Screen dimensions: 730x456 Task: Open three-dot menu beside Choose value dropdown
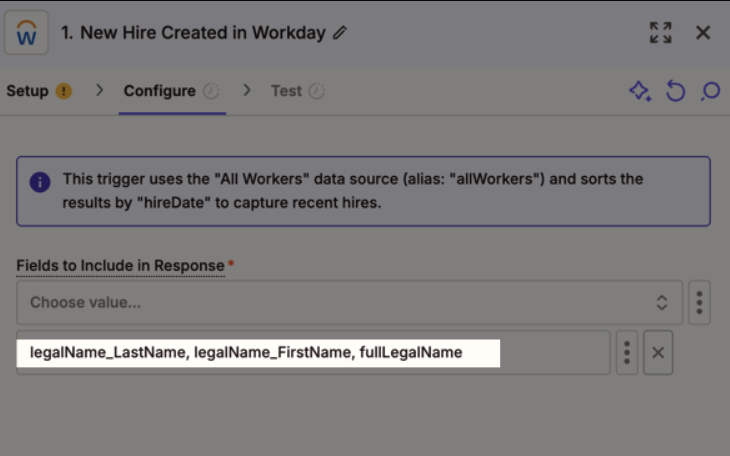(699, 302)
